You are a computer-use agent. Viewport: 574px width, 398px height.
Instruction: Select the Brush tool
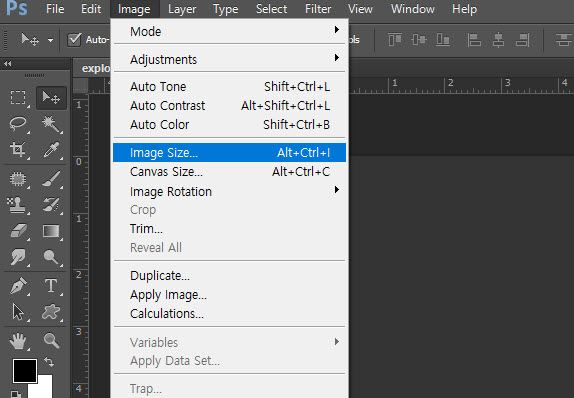click(51, 179)
